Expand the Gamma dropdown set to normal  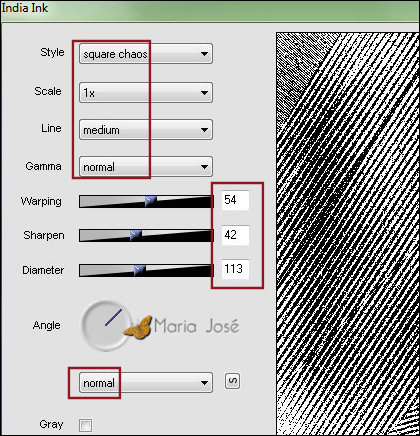(146, 166)
